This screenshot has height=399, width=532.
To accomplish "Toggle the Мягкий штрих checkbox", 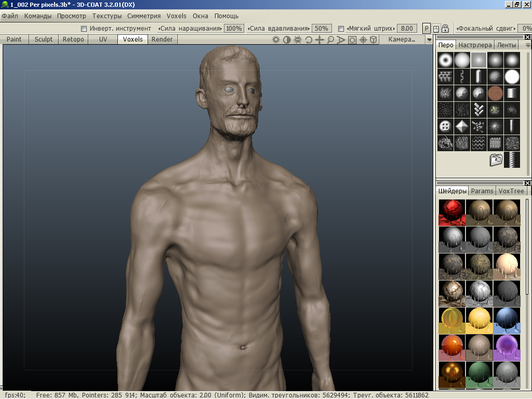I will pyautogui.click(x=341, y=29).
